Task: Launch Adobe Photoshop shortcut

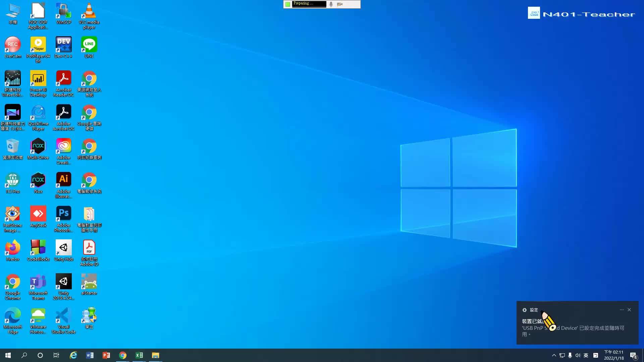Action: 63,219
